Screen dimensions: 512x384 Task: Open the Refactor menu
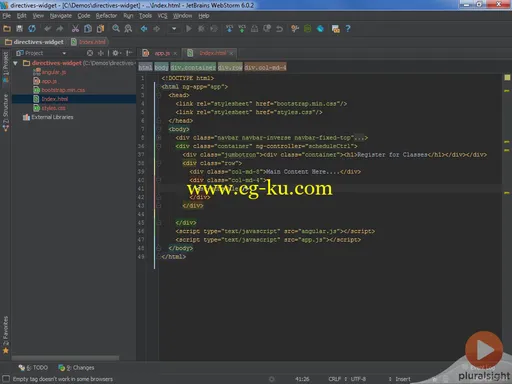tap(106, 16)
